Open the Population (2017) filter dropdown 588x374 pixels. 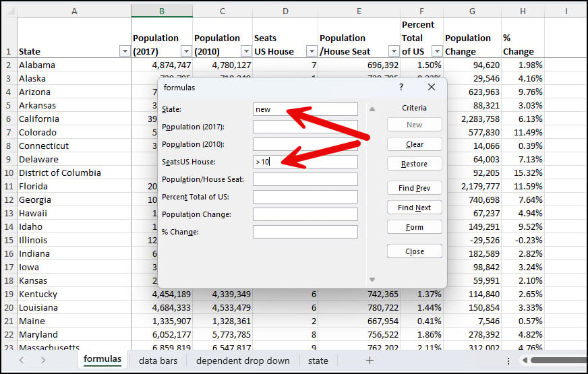click(x=186, y=51)
